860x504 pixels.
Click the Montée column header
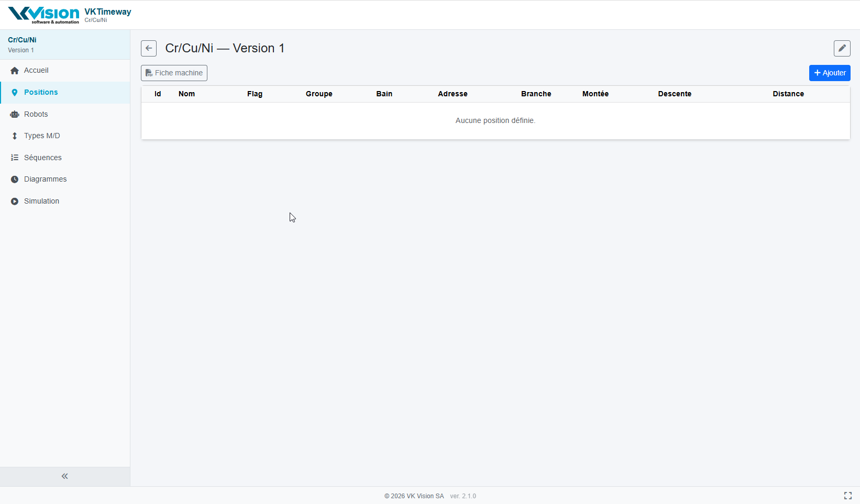point(595,94)
